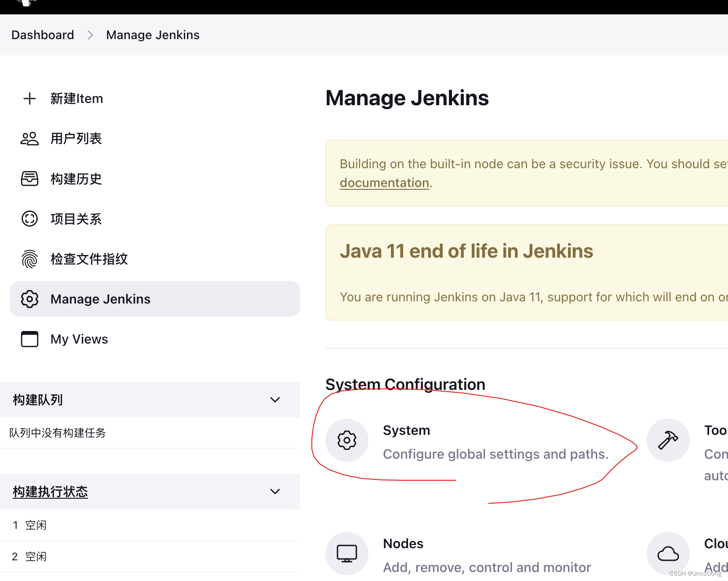Click the inbox icon beside 构建历史
The image size is (728, 581).
coord(30,179)
